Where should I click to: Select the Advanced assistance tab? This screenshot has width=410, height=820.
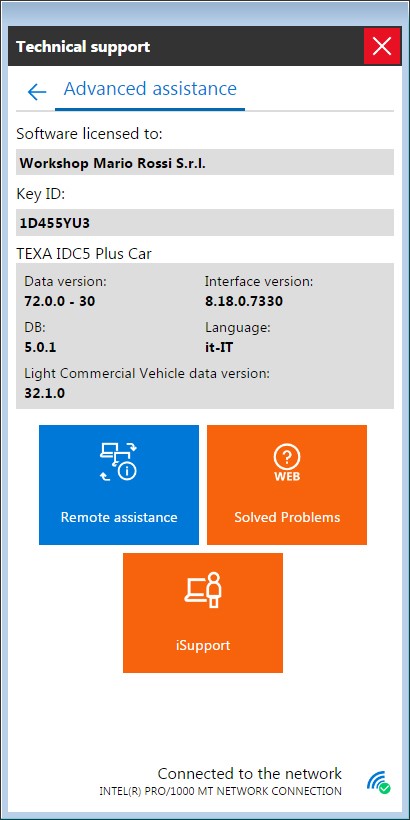click(150, 89)
